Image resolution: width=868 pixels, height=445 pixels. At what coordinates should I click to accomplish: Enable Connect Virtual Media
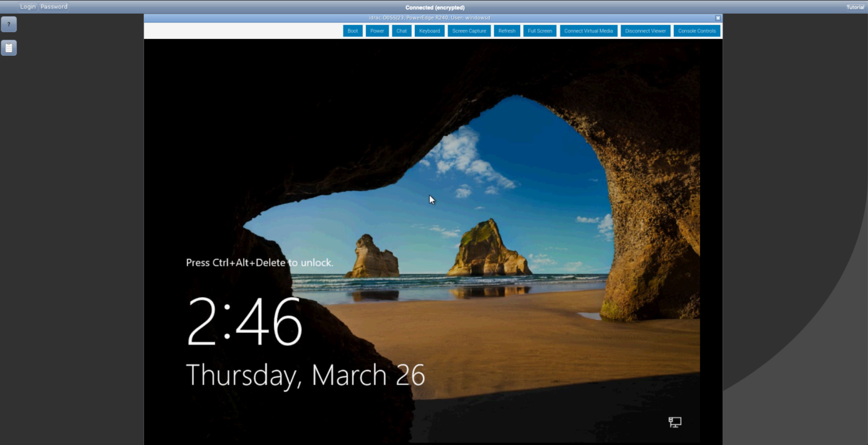pos(588,30)
